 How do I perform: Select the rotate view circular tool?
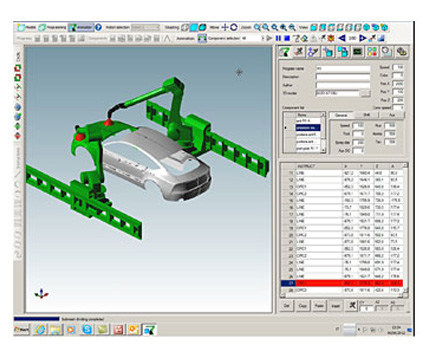[x=234, y=27]
